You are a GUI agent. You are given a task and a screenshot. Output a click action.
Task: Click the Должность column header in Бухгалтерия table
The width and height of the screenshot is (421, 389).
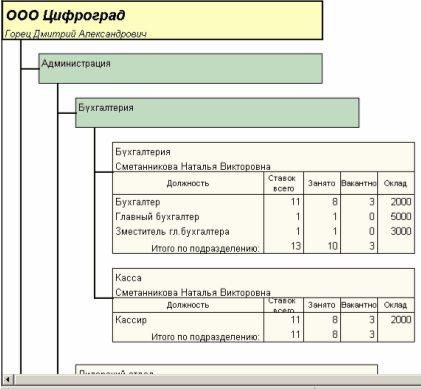[188, 183]
